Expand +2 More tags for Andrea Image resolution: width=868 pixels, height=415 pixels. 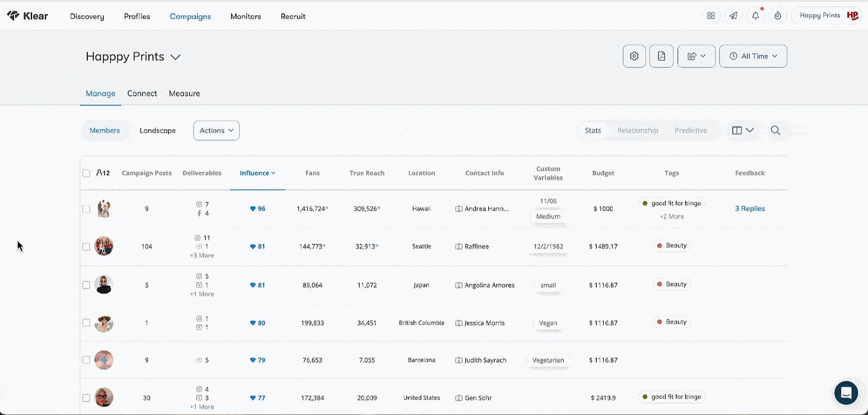[672, 216]
